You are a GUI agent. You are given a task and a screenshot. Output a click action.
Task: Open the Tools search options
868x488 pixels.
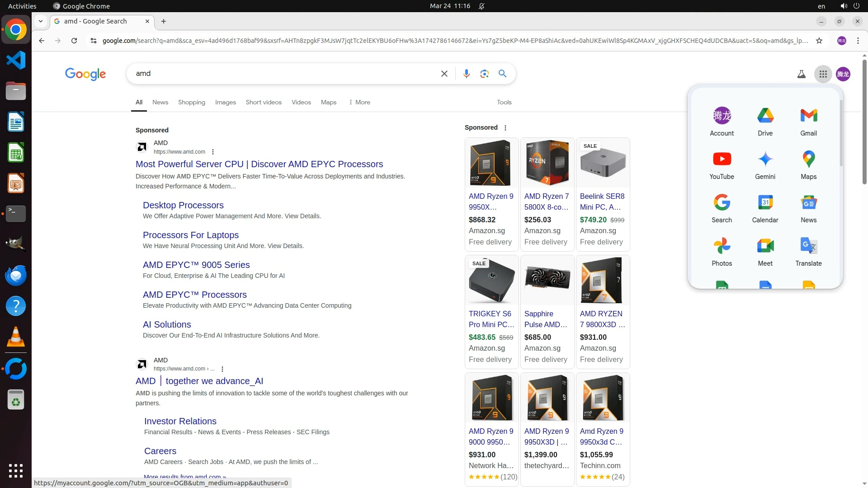(x=504, y=102)
